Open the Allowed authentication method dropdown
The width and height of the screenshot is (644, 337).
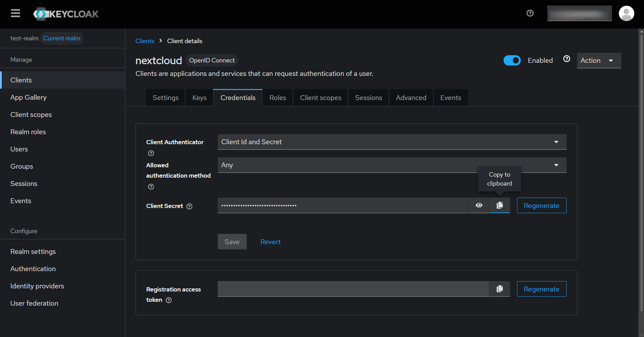(392, 165)
